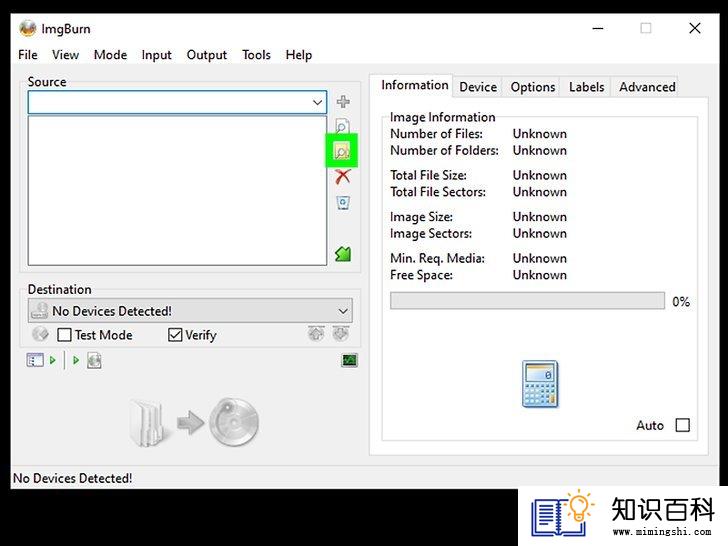The image size is (728, 546).
Task: Click the Number of Folders label
Action: pyautogui.click(x=444, y=150)
